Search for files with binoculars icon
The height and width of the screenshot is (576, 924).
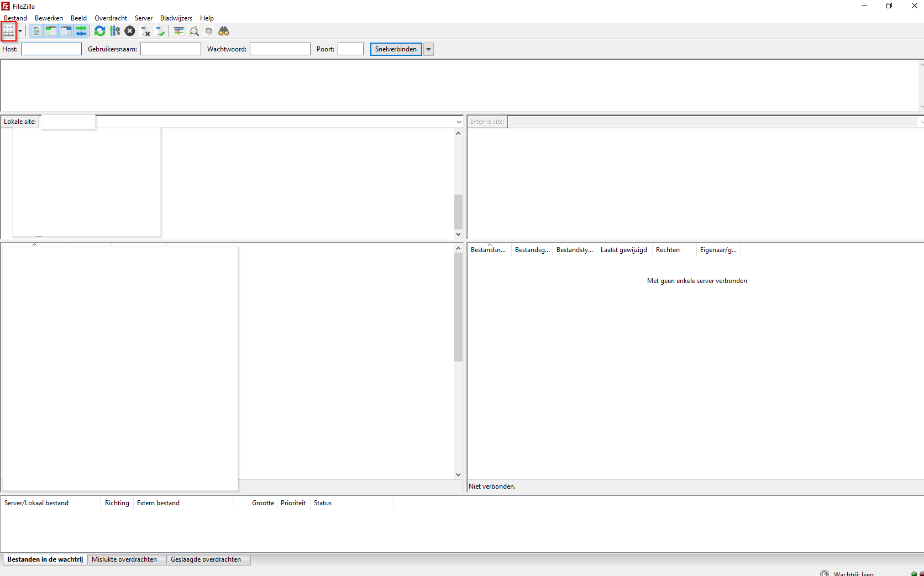pos(224,31)
